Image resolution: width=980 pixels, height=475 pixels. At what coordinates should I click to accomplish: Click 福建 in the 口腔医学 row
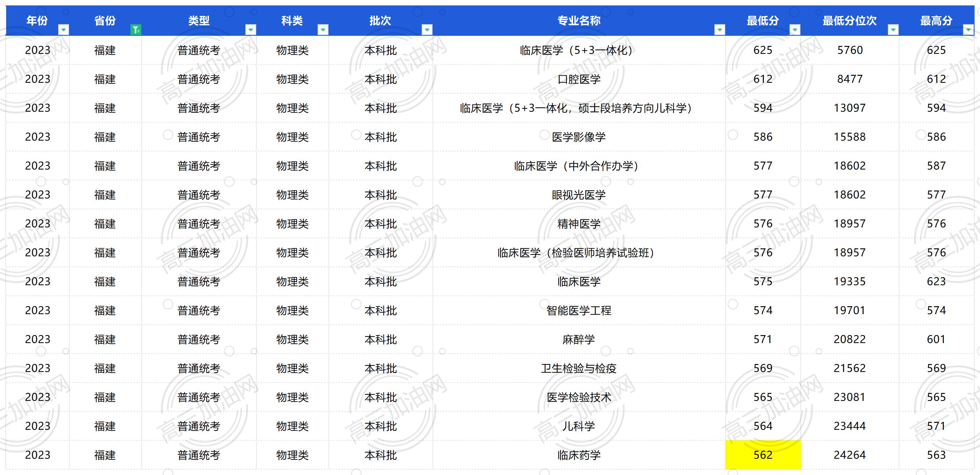106,79
